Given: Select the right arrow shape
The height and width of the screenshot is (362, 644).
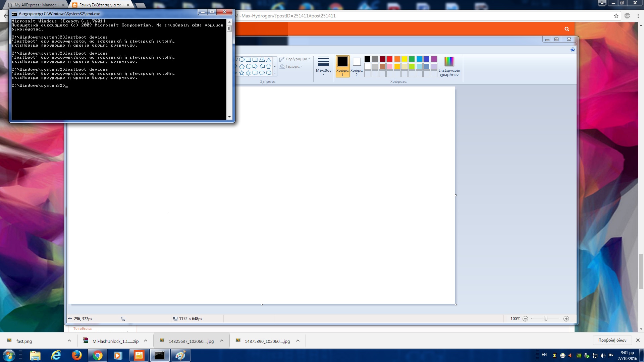Looking at the screenshot, I should [255, 66].
